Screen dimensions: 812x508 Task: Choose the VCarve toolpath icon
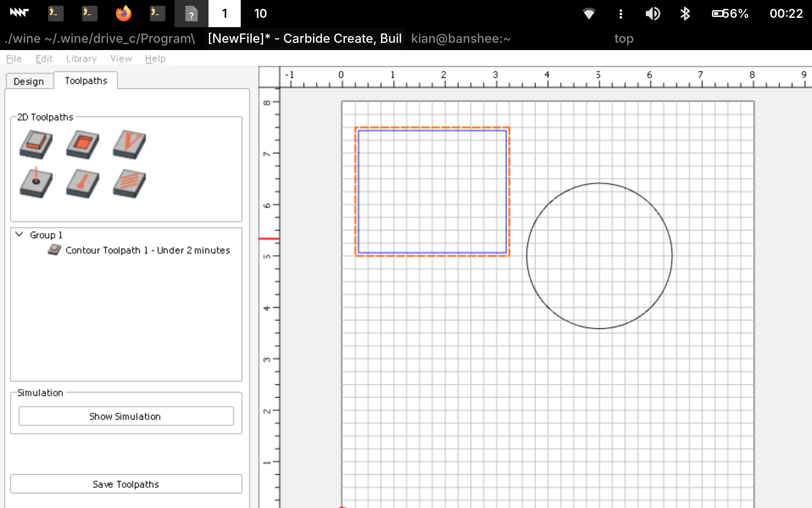pyautogui.click(x=129, y=145)
